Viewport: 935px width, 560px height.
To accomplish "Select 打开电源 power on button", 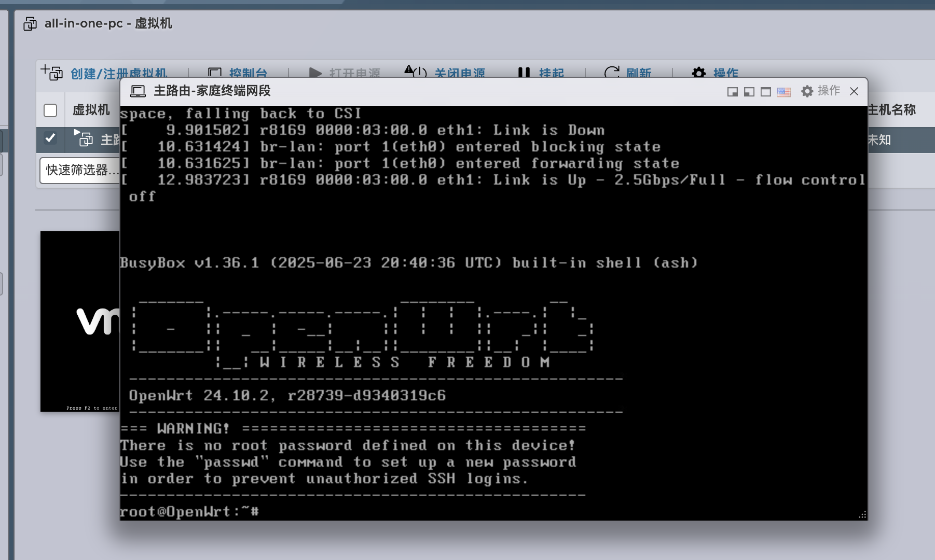I will [354, 73].
